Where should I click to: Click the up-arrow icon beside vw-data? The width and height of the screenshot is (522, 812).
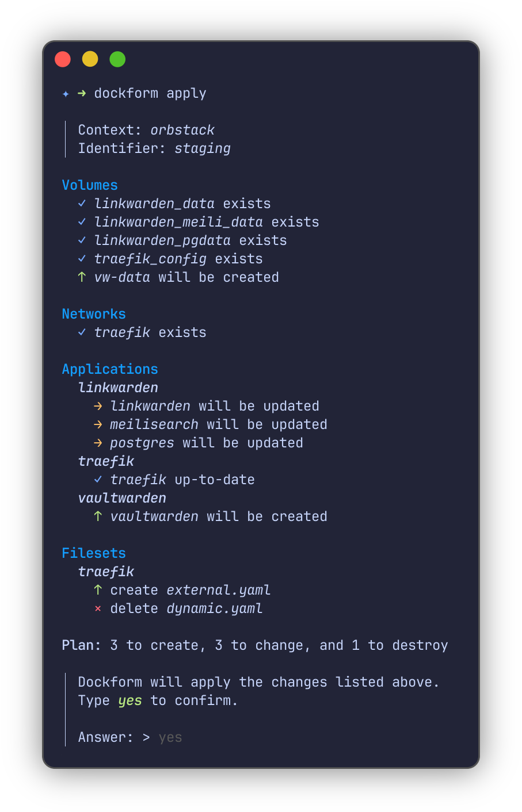[x=82, y=277]
